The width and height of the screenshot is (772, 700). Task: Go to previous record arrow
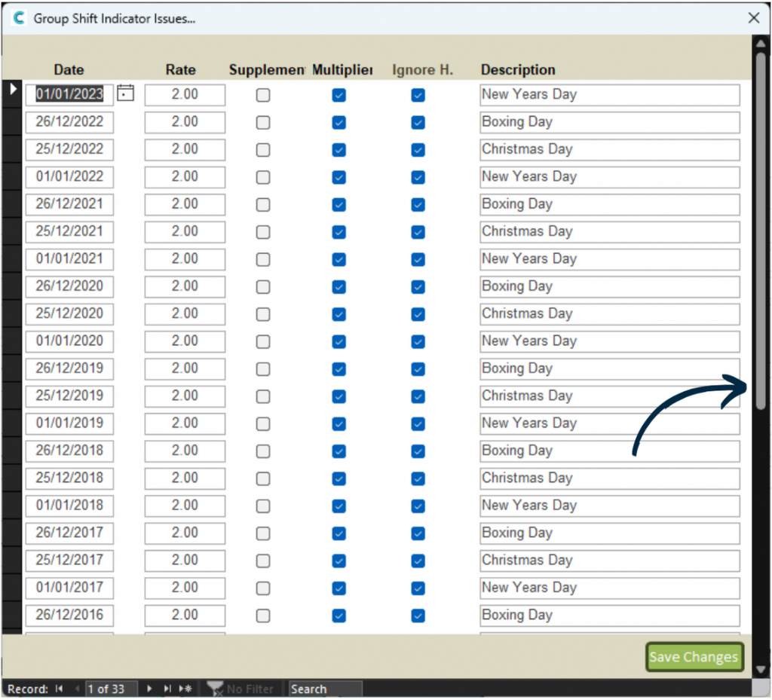[x=77, y=689]
